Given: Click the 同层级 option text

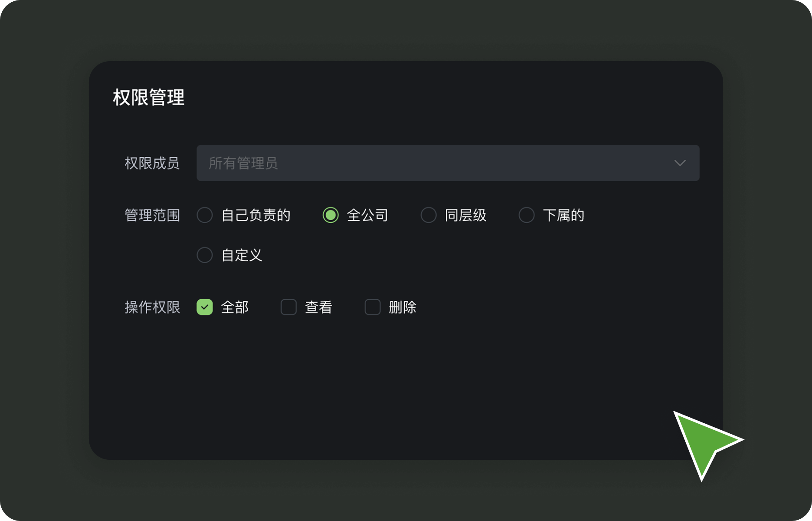Looking at the screenshot, I should click(x=465, y=215).
